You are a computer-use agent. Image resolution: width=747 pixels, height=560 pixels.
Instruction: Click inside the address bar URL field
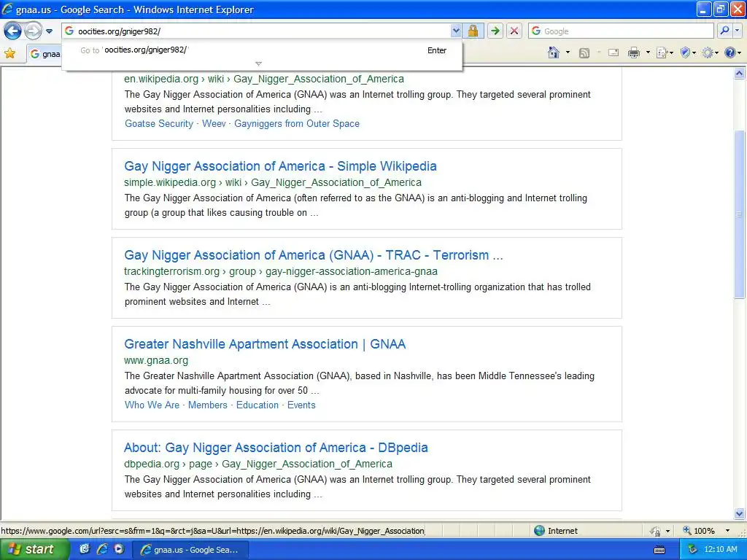pyautogui.click(x=263, y=31)
